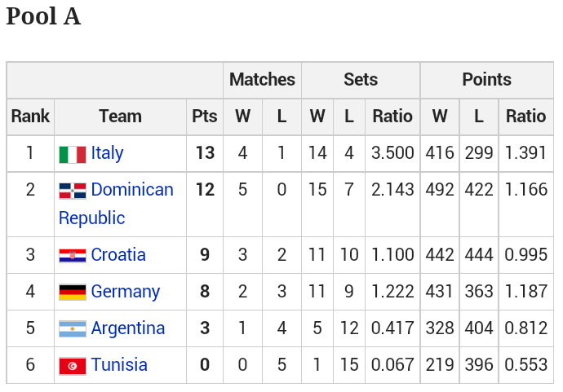Click the Points group header
This screenshot has height=392, width=563.
(x=486, y=80)
